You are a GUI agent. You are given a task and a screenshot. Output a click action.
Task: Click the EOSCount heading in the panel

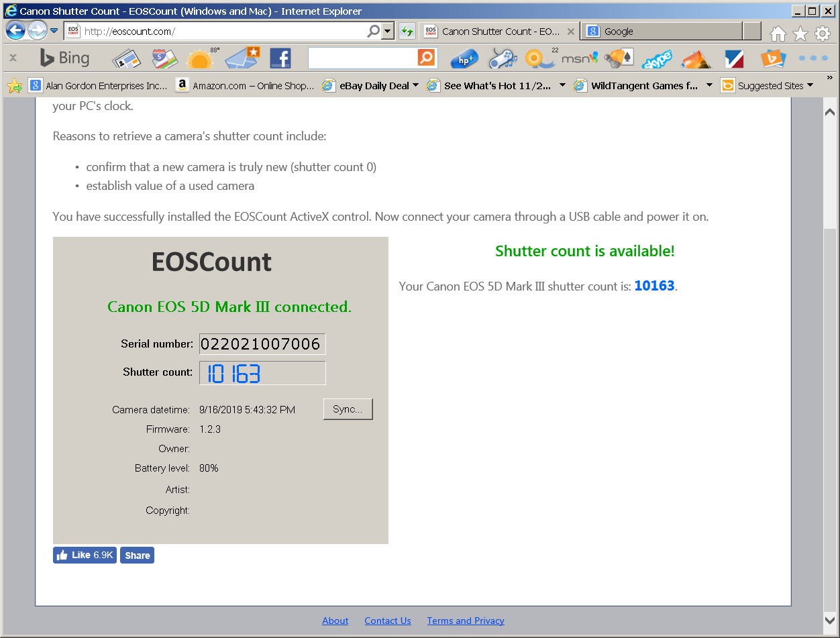[212, 262]
